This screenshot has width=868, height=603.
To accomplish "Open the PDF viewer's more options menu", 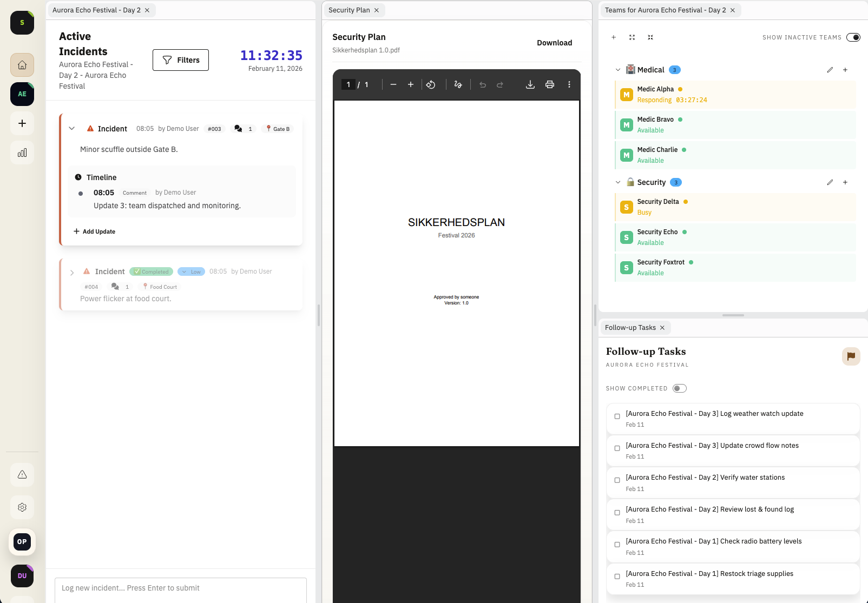I will tap(569, 84).
